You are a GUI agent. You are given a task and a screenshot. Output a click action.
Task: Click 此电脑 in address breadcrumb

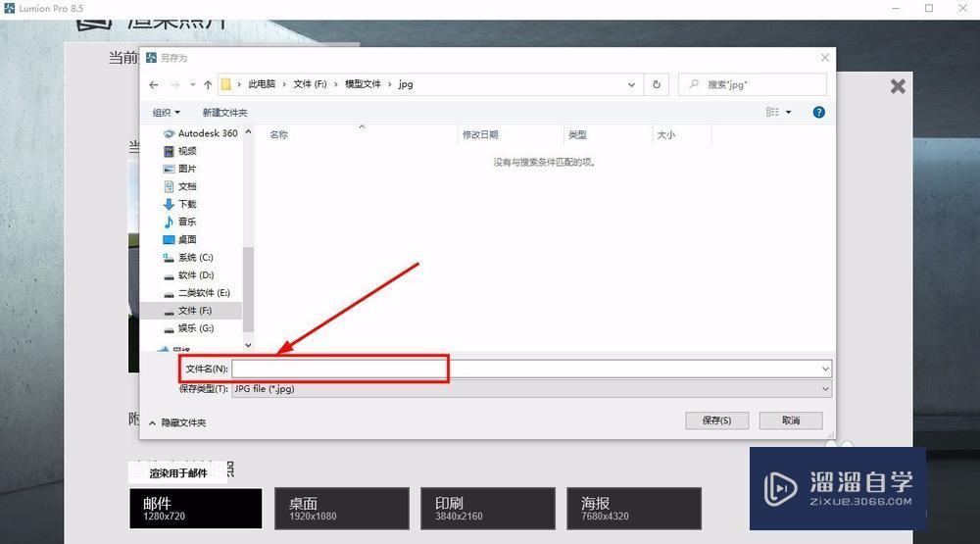(262, 83)
